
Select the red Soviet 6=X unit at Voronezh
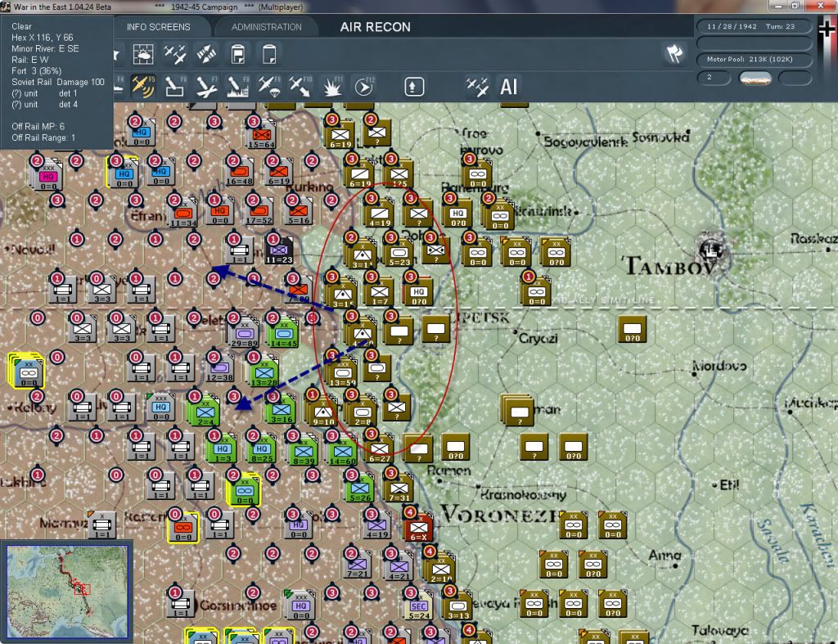[x=418, y=528]
